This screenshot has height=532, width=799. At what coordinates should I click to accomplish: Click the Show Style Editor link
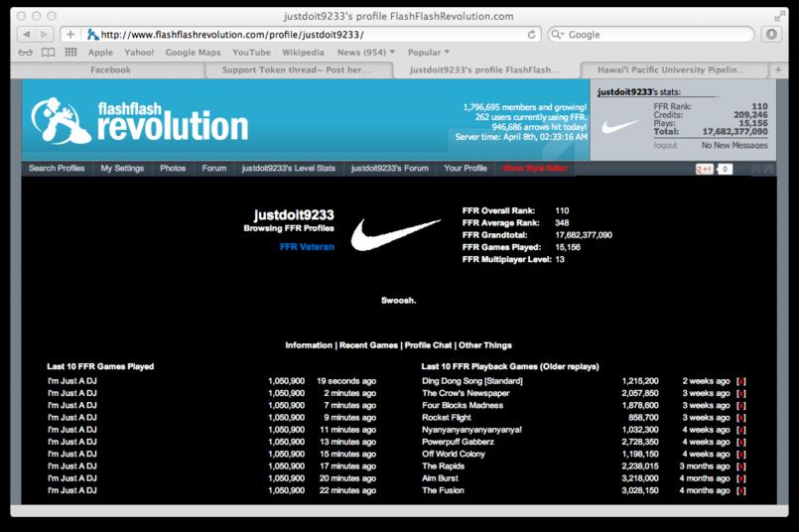[535, 168]
